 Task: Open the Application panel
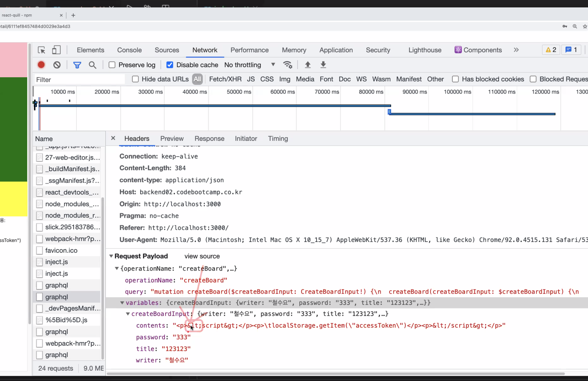point(336,50)
